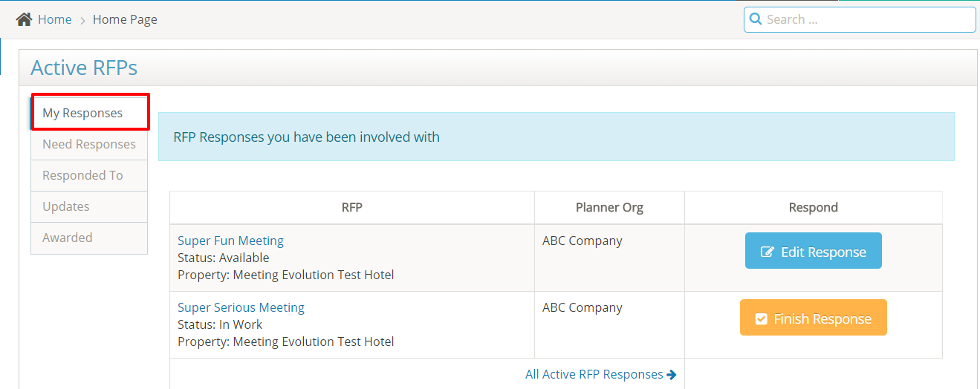980x389 pixels.
Task: Click the checkmark icon on Finish Response
Action: pos(761,319)
